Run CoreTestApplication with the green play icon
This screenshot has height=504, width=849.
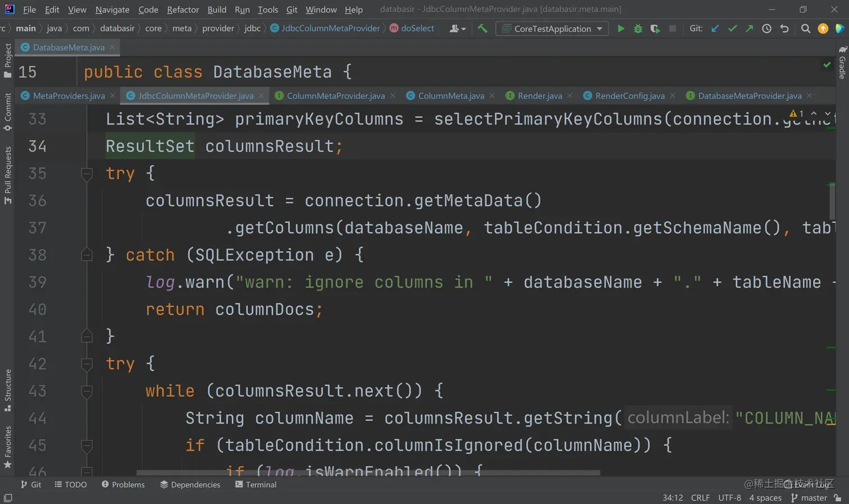(x=620, y=28)
